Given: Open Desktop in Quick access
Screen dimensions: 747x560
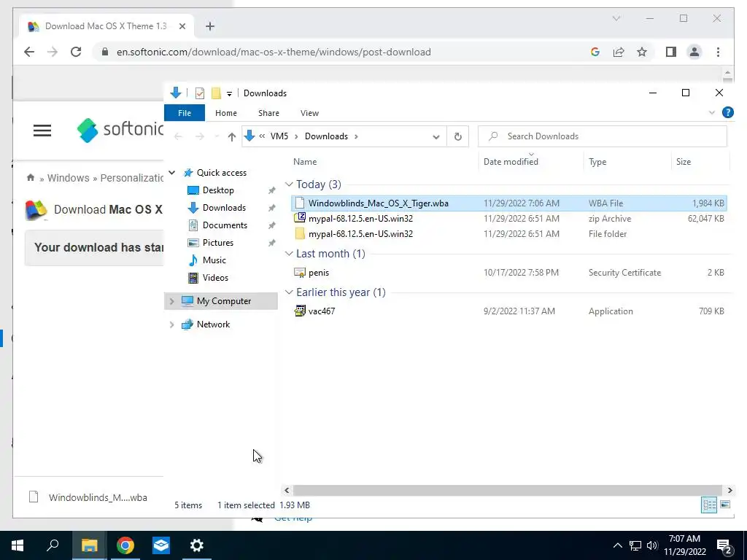Looking at the screenshot, I should [217, 190].
